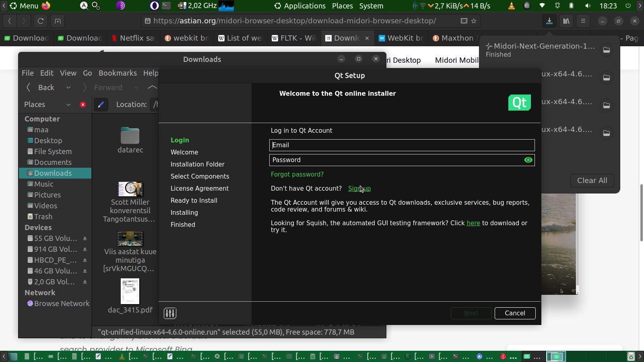644x362 pixels.
Task: Eject the 914 GB Volume
Action: [x=85, y=249]
